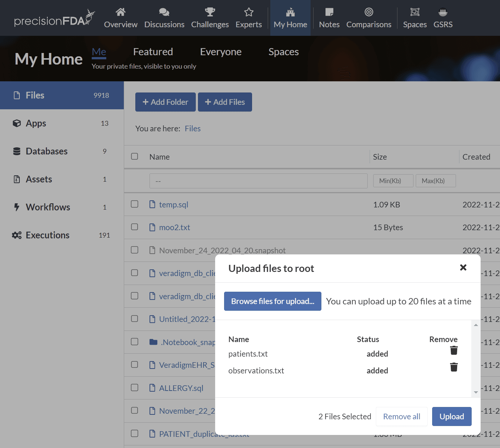The image size is (500, 448).
Task: Open the GSRS icon in navbar
Action: point(443,12)
